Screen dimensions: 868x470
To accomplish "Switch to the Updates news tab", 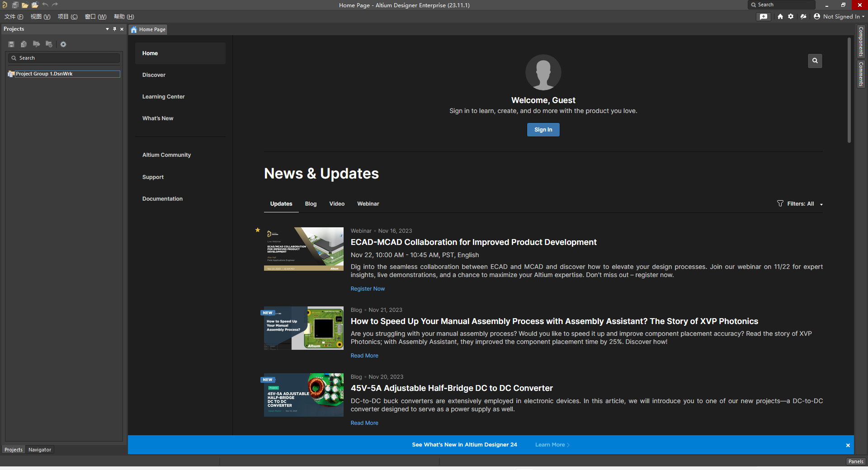I will point(281,204).
